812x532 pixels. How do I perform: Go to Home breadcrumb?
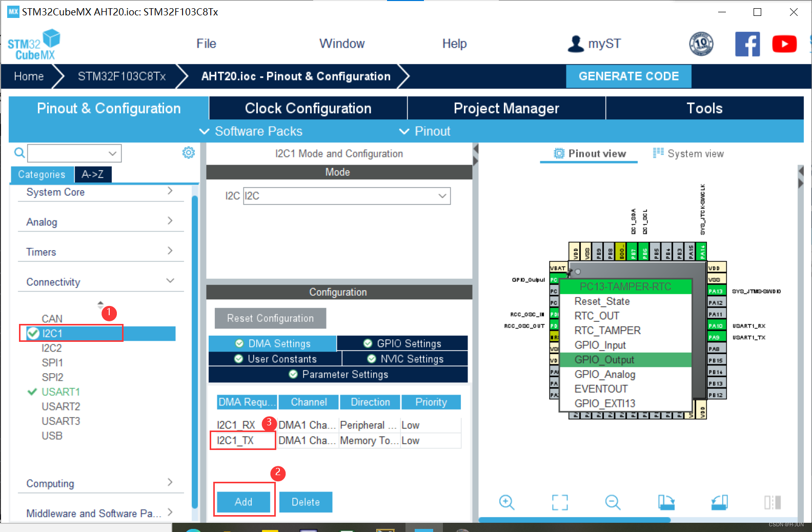pyautogui.click(x=29, y=76)
